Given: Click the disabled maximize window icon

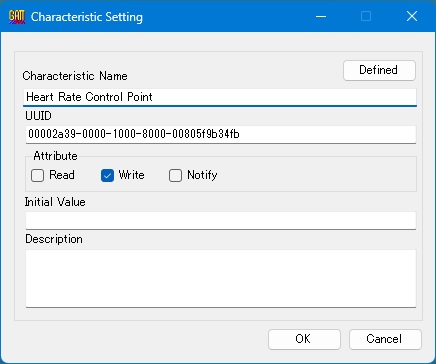Looking at the screenshot, I should coord(366,16).
